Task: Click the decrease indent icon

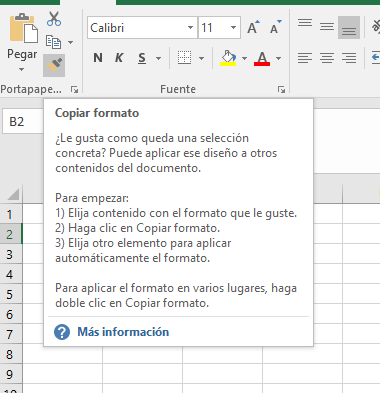Action: click(376, 57)
